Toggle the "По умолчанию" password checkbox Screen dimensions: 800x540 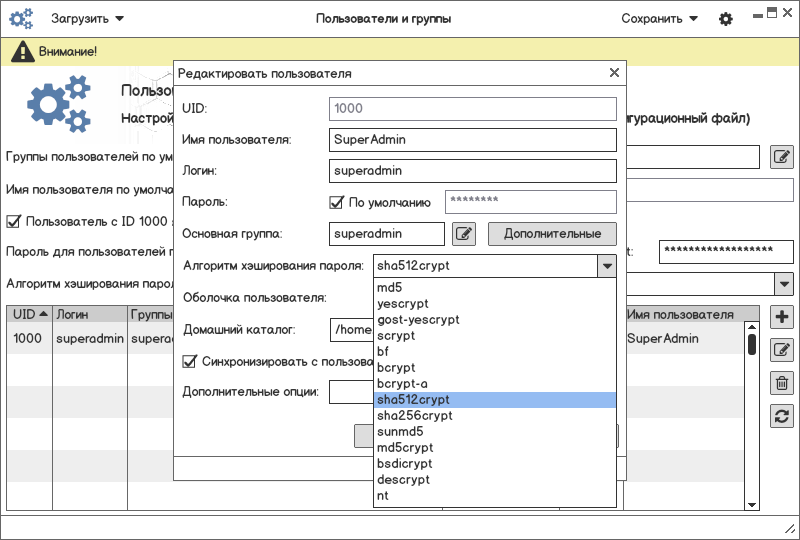(337, 202)
